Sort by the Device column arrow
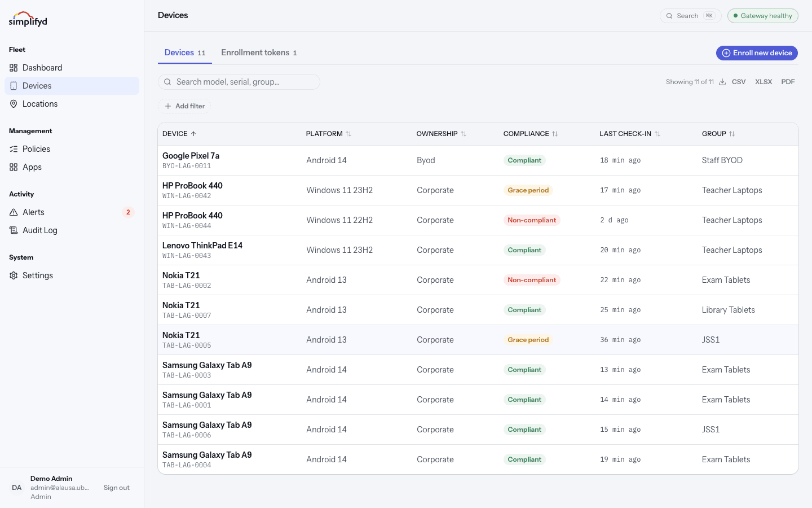The image size is (812, 508). pos(193,134)
